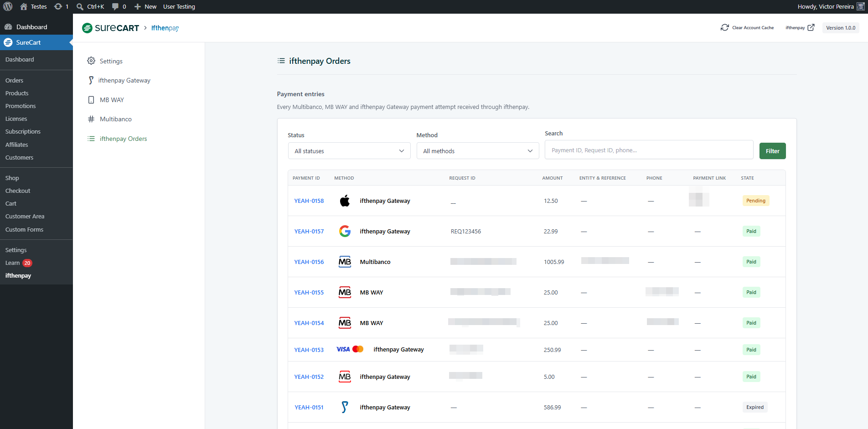Open Subscriptions in the sidebar
The image size is (868, 429).
coord(23,131)
